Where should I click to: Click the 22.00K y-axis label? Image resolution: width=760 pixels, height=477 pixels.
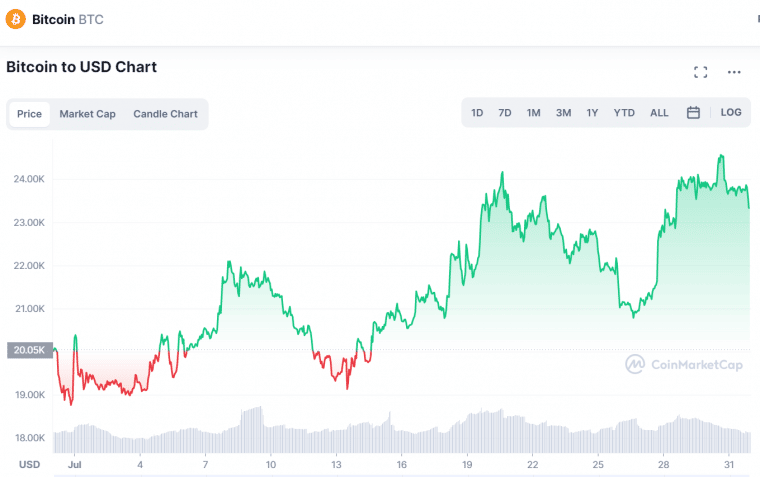[x=29, y=266]
